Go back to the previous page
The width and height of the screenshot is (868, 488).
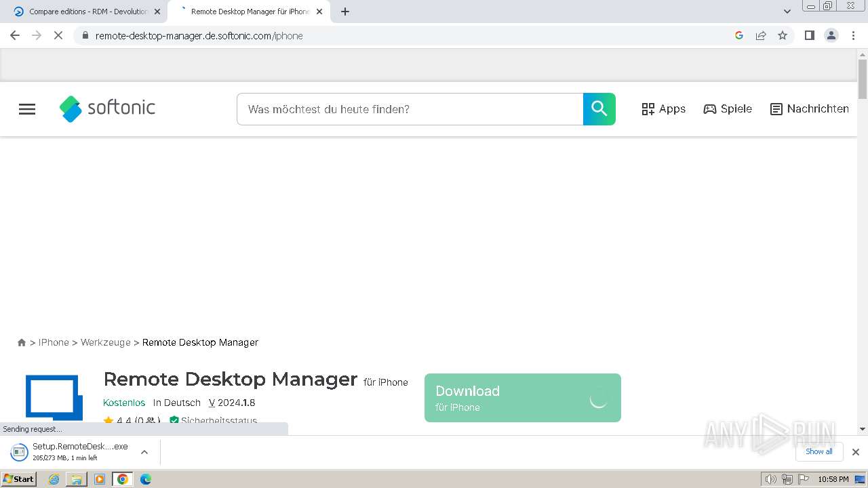tap(15, 35)
